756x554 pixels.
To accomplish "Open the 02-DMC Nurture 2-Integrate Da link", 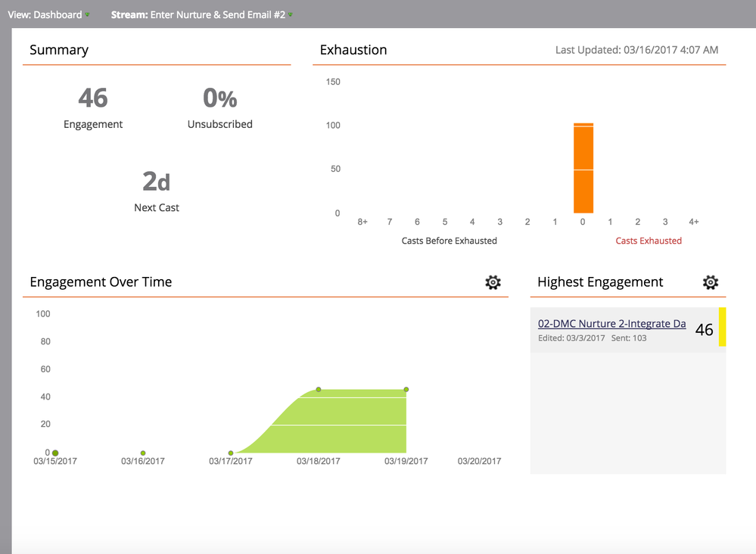I will pyautogui.click(x=612, y=323).
